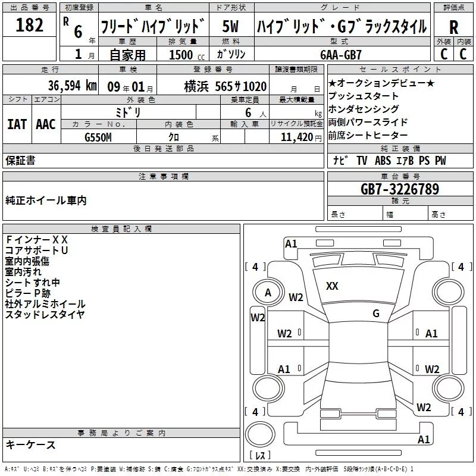Click the ホンダセンシング sales point
This screenshot has width=476, height=476.
point(364,109)
